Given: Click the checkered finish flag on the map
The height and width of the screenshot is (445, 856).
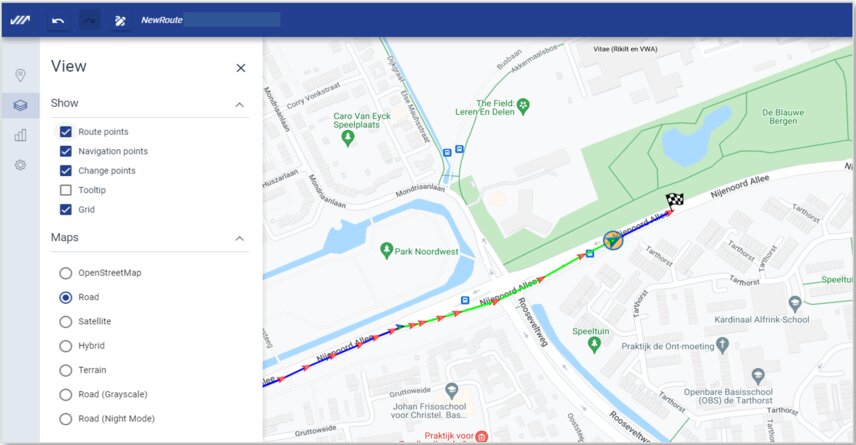Looking at the screenshot, I should [x=675, y=200].
